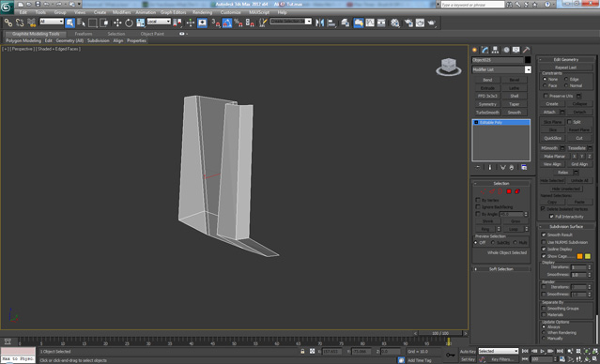Select Element sub-object level icon

517,191
